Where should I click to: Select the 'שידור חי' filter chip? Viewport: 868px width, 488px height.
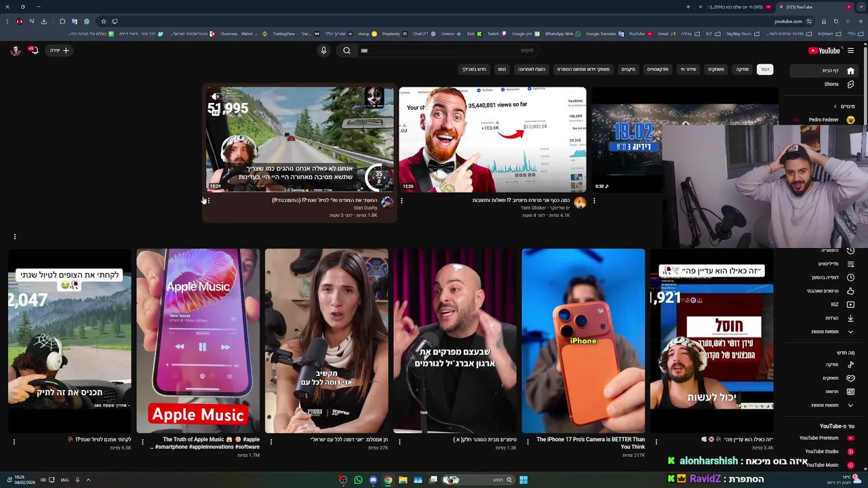tap(688, 69)
